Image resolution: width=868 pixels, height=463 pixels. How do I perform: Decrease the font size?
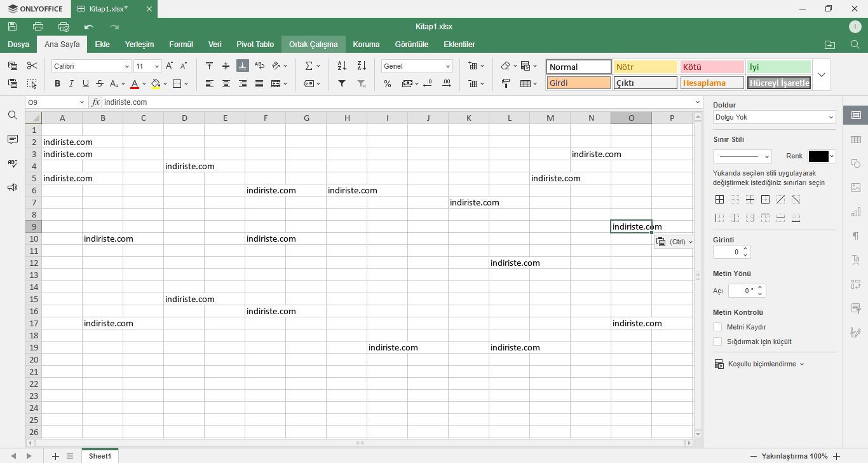point(184,66)
